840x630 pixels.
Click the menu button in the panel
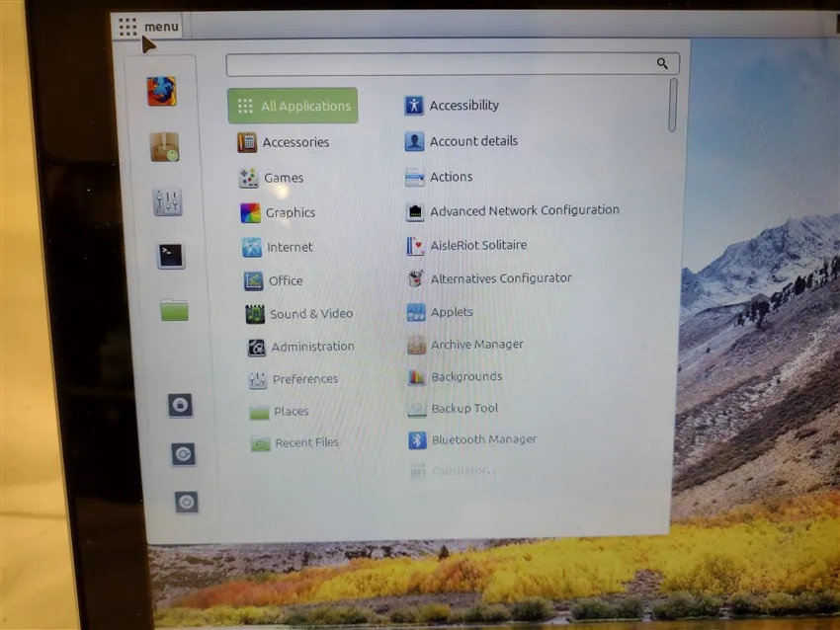tap(148, 27)
